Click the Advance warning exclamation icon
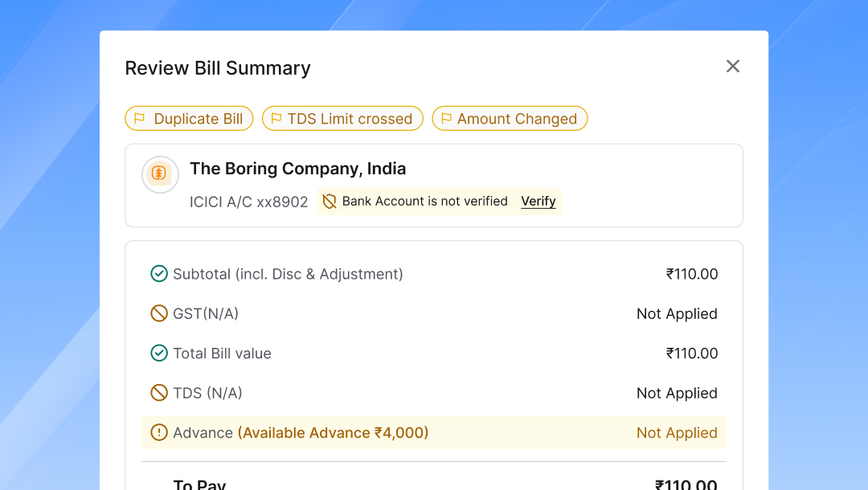Image resolution: width=868 pixels, height=490 pixels. pos(159,432)
